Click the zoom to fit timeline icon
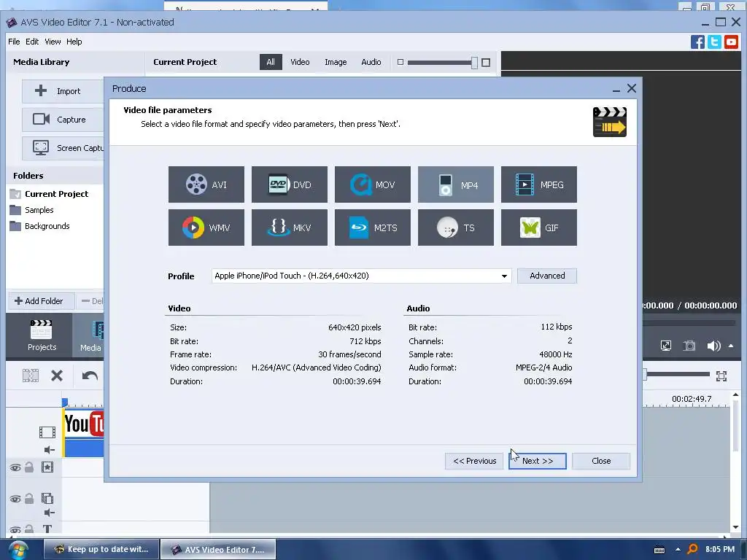 pyautogui.click(x=721, y=376)
